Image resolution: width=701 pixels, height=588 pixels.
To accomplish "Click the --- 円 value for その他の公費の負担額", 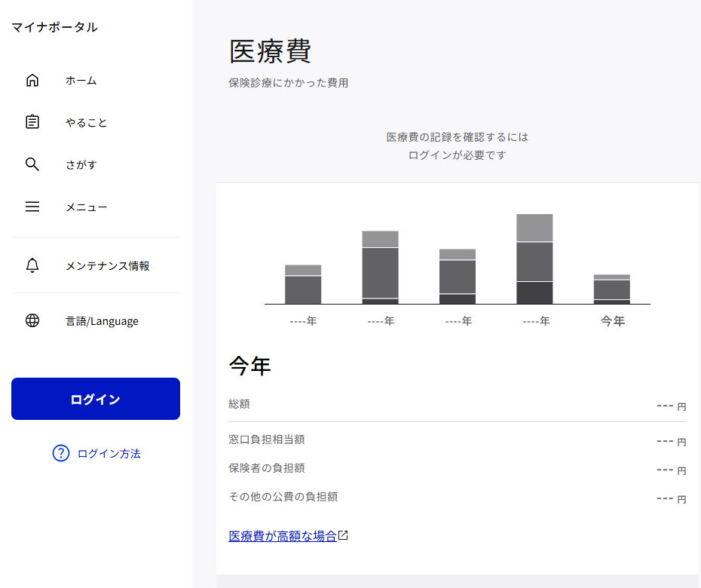I will (x=672, y=499).
